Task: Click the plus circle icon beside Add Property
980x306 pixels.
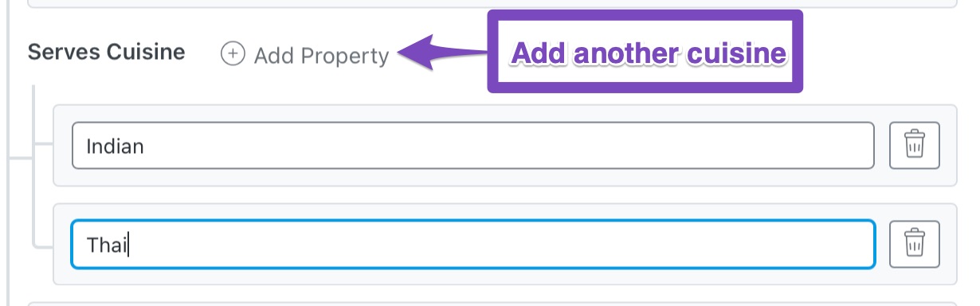Action: point(233,54)
